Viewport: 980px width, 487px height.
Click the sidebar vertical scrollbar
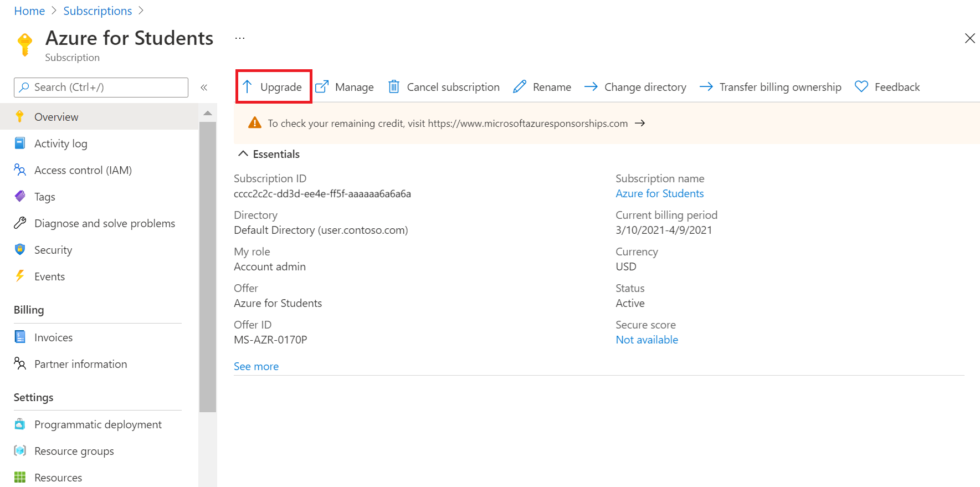[x=208, y=266]
